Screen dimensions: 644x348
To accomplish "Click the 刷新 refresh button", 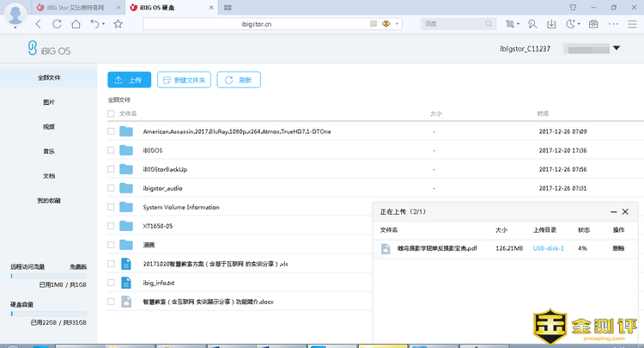I will [238, 80].
